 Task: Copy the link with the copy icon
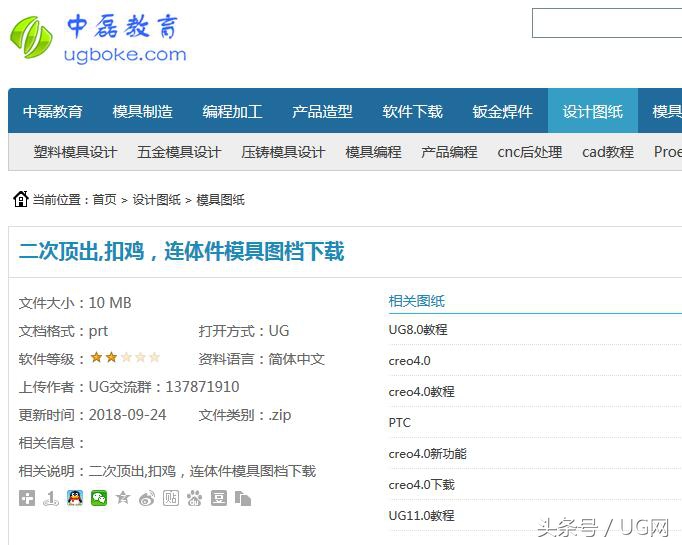point(243,498)
